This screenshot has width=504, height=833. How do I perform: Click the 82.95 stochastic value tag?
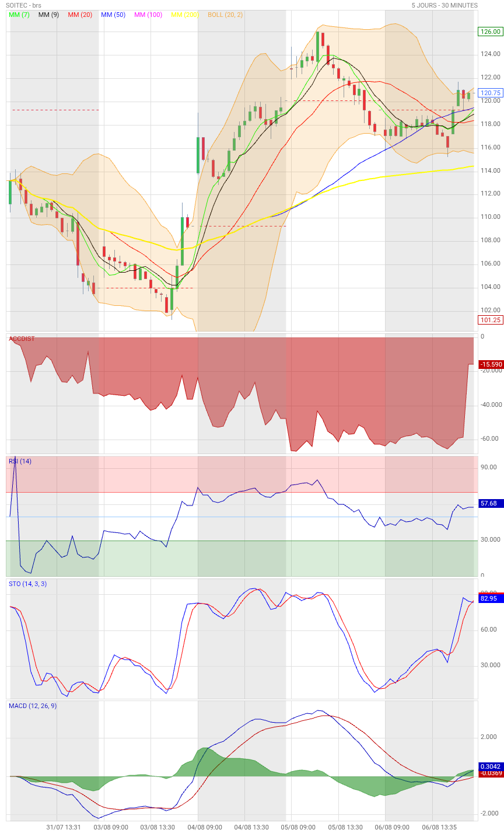tap(490, 598)
